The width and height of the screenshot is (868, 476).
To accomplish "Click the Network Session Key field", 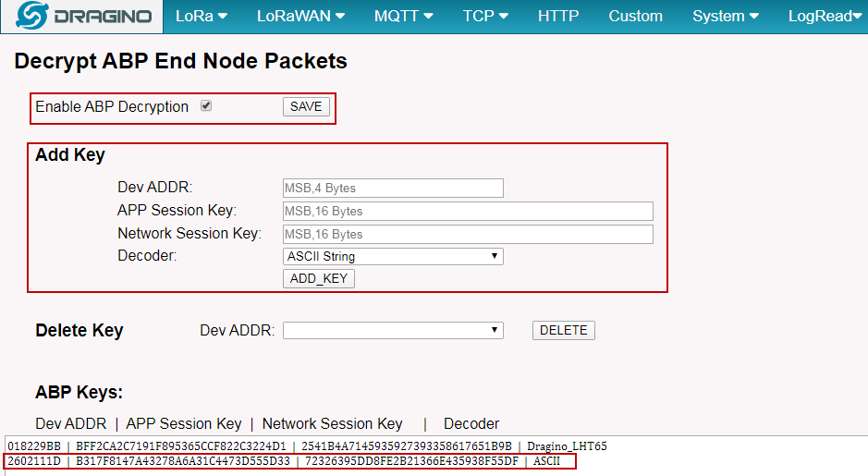I will (468, 235).
